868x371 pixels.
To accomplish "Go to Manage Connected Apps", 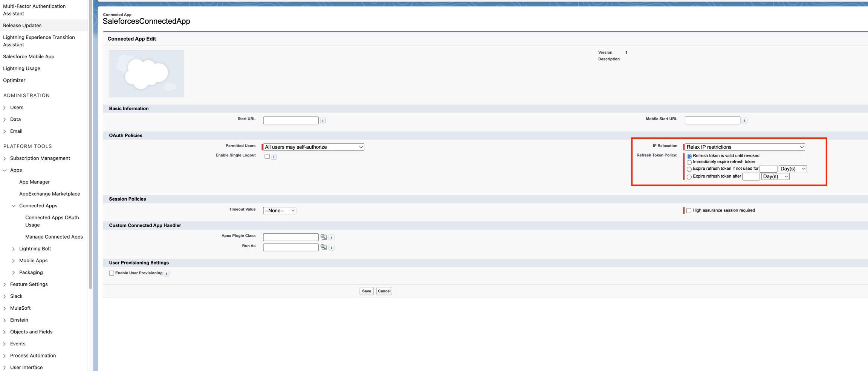I will click(x=54, y=237).
